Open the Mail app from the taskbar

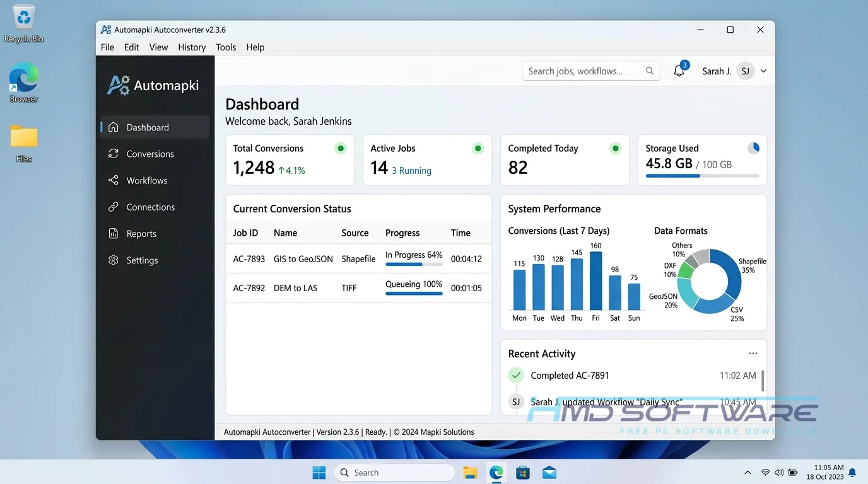coord(549,473)
